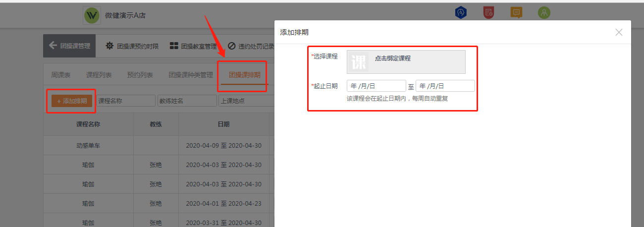Image resolution: width=644 pixels, height=227 pixels.
Task: Open 违约处罚记录 from the toolbar
Action: pyautogui.click(x=251, y=46)
